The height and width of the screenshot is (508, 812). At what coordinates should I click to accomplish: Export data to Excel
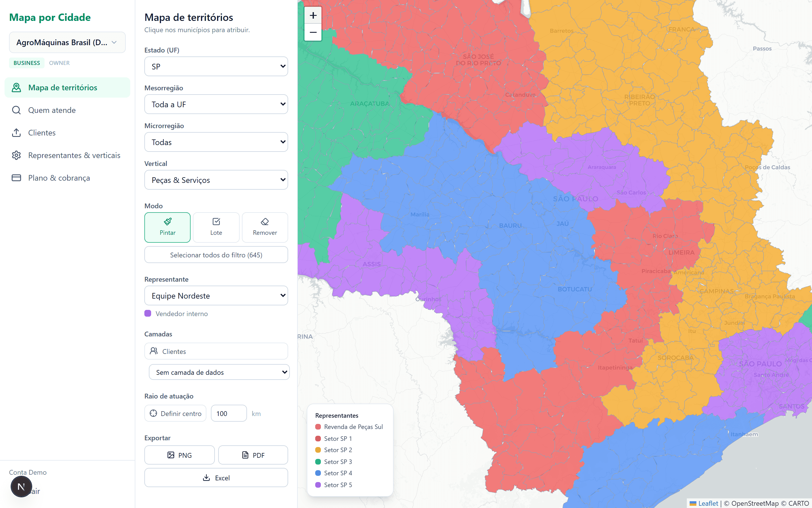pyautogui.click(x=216, y=478)
